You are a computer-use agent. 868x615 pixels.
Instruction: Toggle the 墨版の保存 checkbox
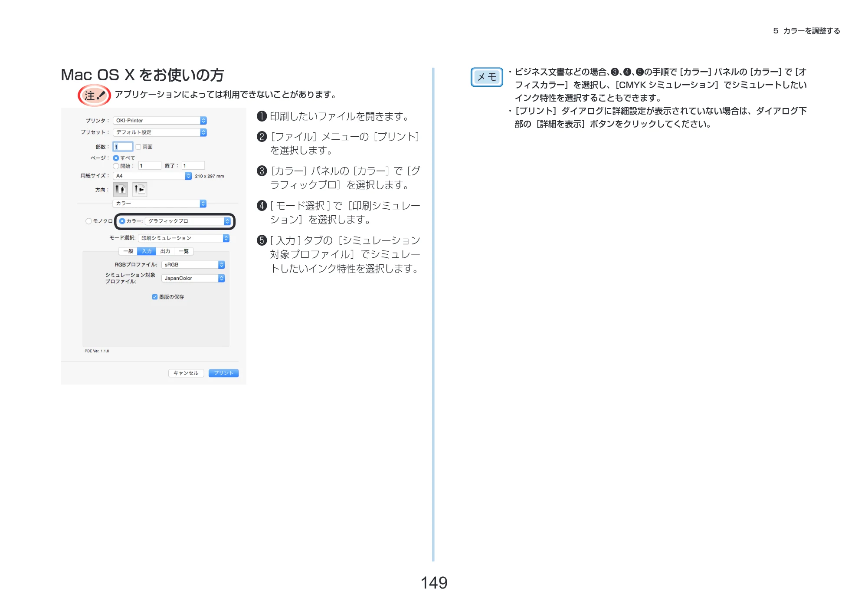click(154, 297)
